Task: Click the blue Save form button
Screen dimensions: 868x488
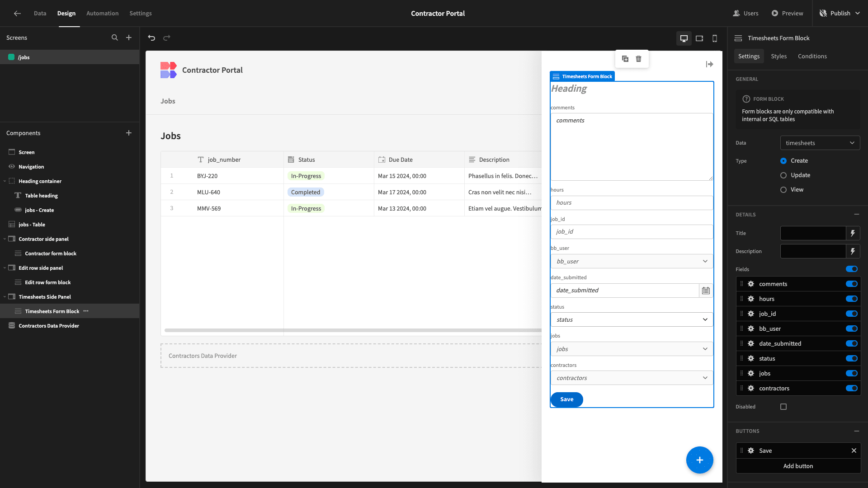Action: click(x=566, y=399)
